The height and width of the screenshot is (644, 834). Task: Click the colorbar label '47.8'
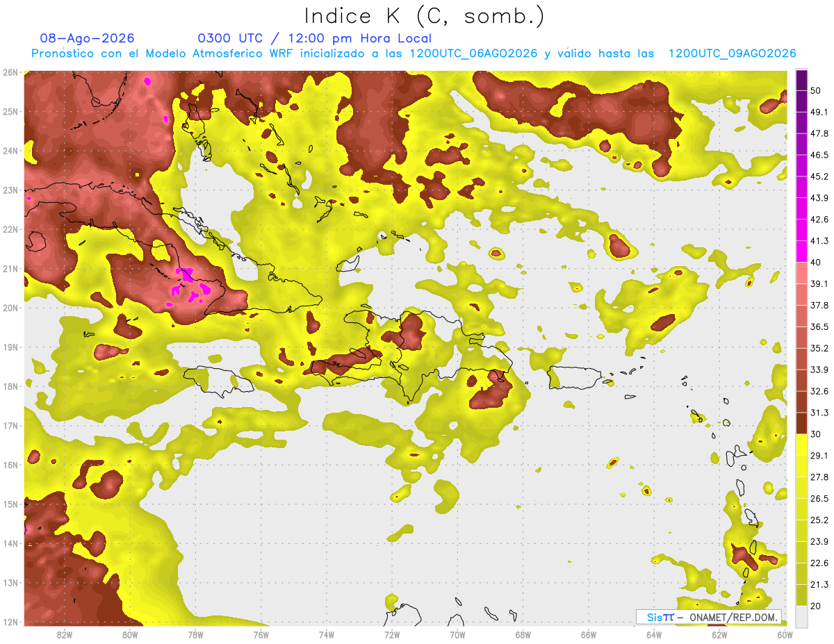tap(819, 133)
